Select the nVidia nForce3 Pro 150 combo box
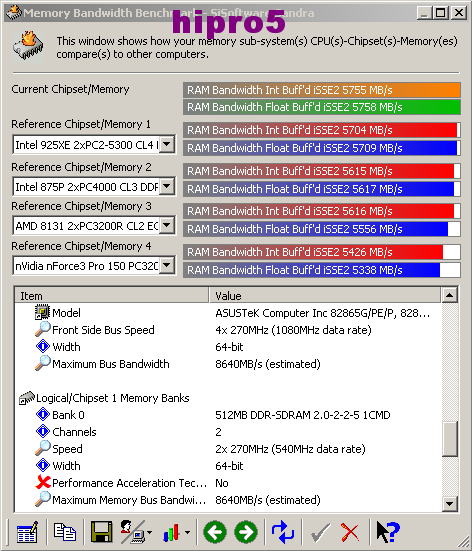 pyautogui.click(x=94, y=265)
